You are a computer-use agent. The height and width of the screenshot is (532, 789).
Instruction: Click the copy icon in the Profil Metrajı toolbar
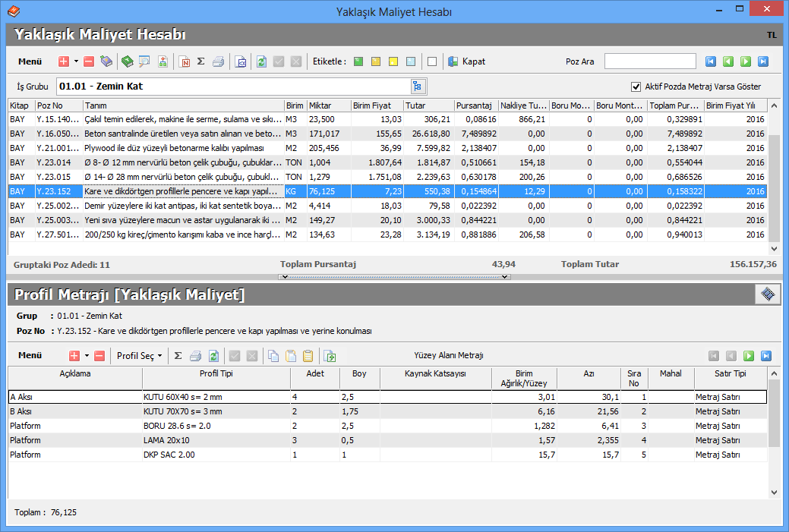click(x=274, y=355)
